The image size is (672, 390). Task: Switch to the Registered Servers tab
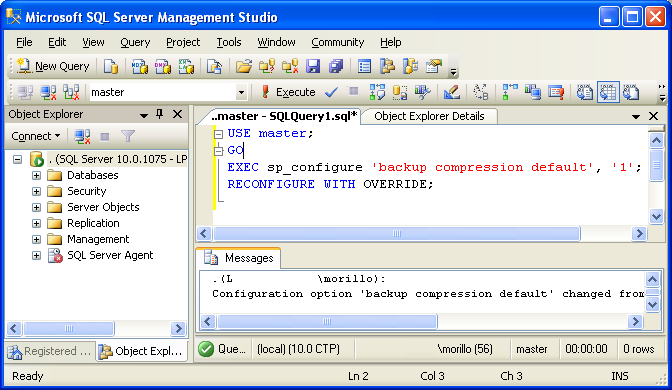point(50,351)
